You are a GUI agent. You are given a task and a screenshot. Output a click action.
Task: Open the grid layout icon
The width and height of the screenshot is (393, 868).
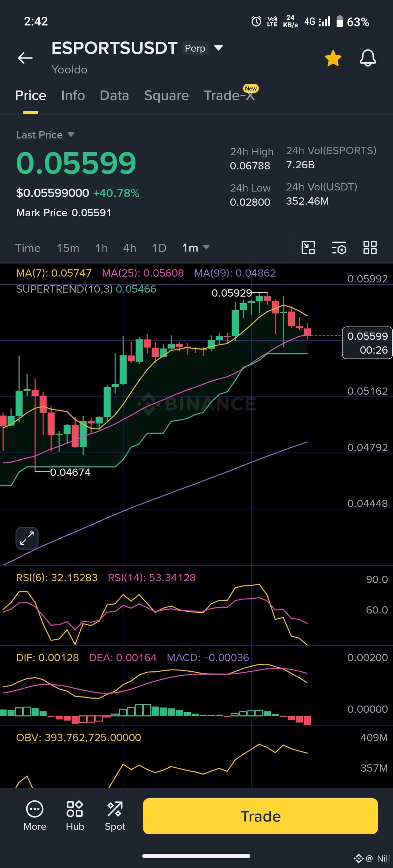point(370,248)
